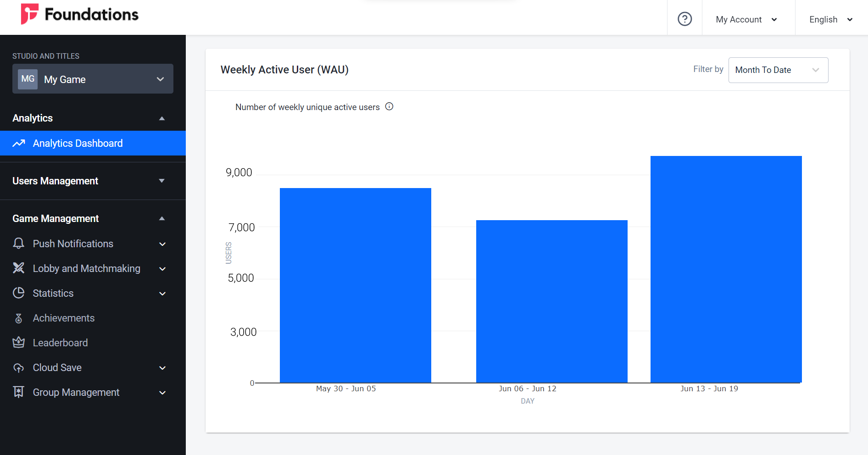868x455 pixels.
Task: Open the My Account dropdown
Action: point(746,19)
